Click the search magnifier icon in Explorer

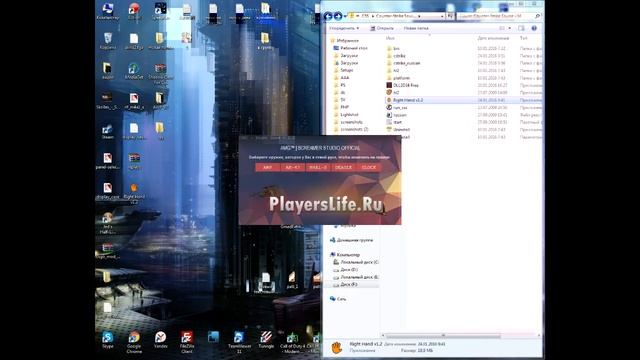point(537,16)
